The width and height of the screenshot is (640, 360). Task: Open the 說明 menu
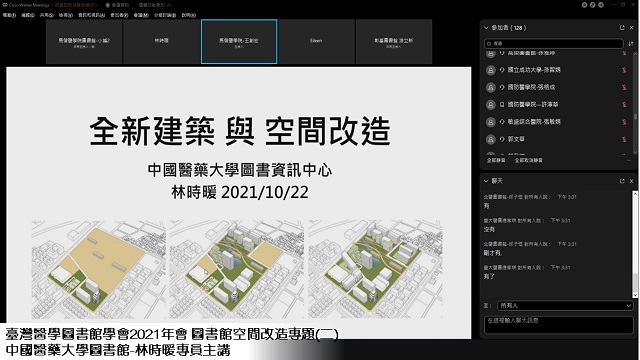click(189, 15)
